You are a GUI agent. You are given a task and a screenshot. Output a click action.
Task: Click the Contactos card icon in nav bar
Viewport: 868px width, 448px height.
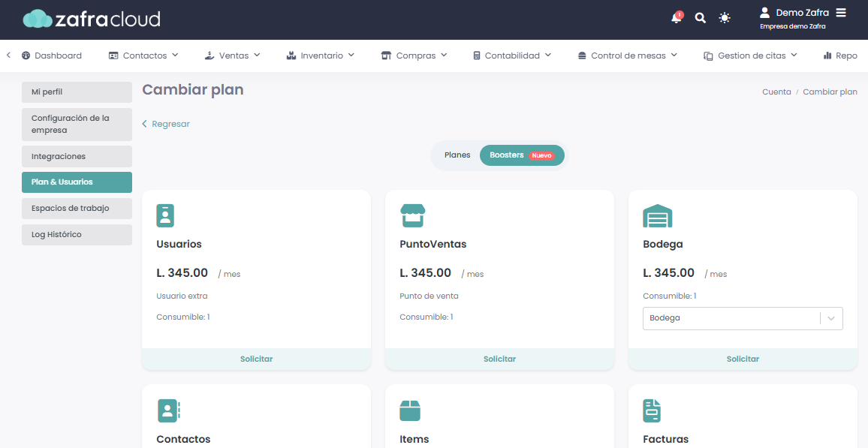click(x=113, y=56)
